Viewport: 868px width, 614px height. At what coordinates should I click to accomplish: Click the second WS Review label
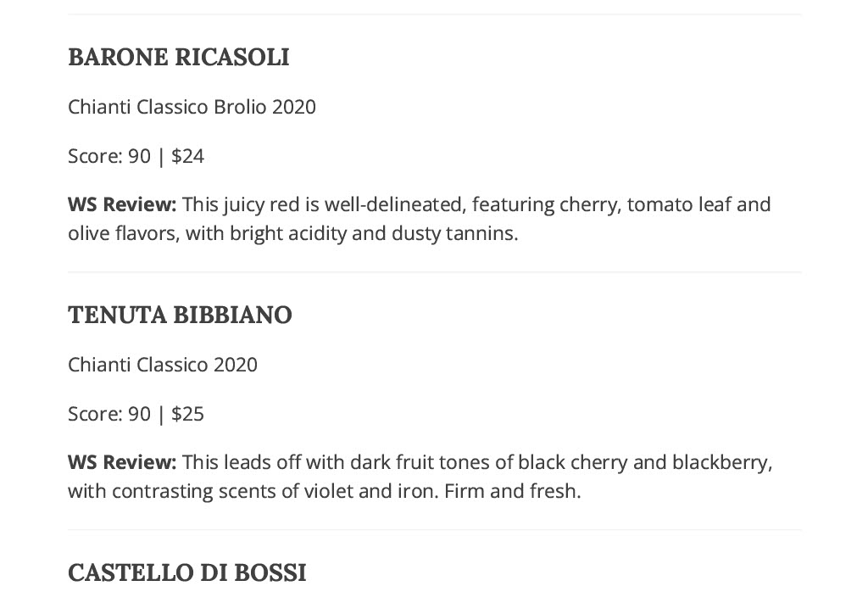pos(122,462)
